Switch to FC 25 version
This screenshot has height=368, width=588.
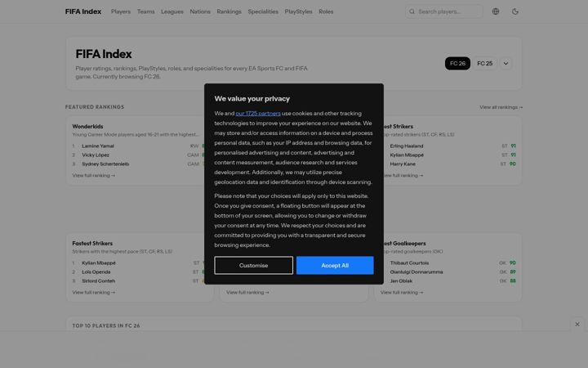point(484,64)
